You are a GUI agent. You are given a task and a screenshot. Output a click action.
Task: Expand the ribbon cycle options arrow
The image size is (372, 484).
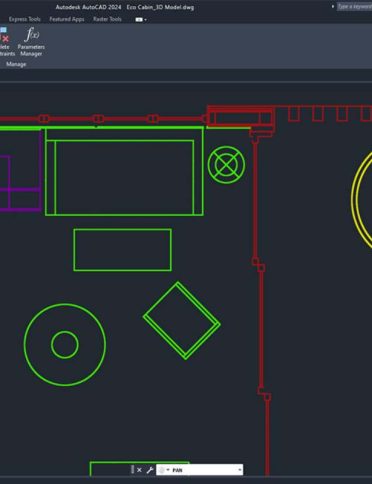146,20
